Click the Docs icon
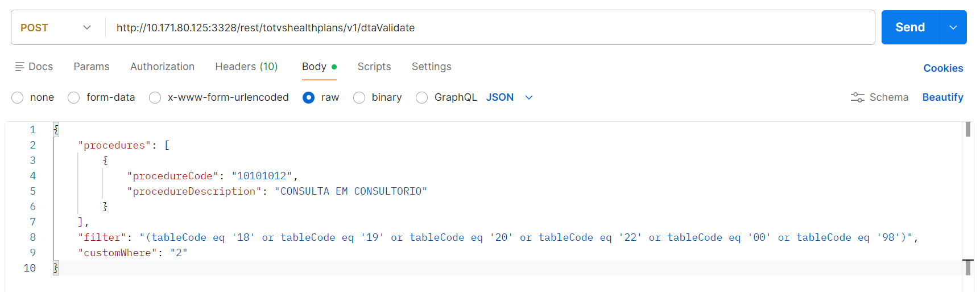This screenshot has width=980, height=292. click(x=20, y=67)
